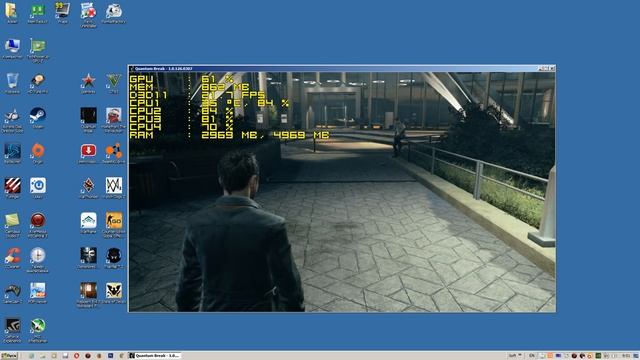Launch the State of Decay shortcut
The width and height of the screenshot is (640, 360).
[x=113, y=292]
